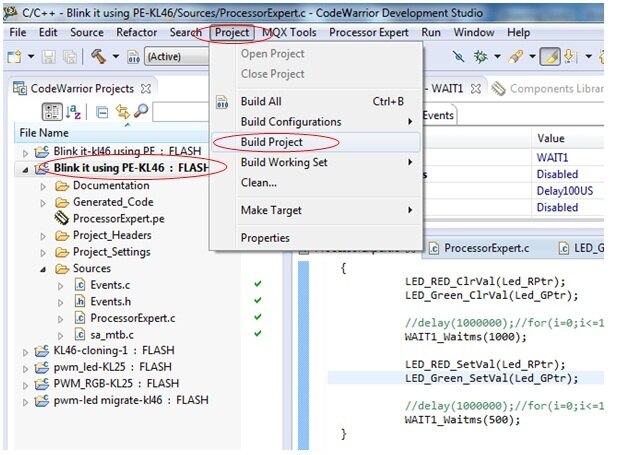Click the Save toolbar icon
This screenshot has width=617, height=455.
(49, 57)
